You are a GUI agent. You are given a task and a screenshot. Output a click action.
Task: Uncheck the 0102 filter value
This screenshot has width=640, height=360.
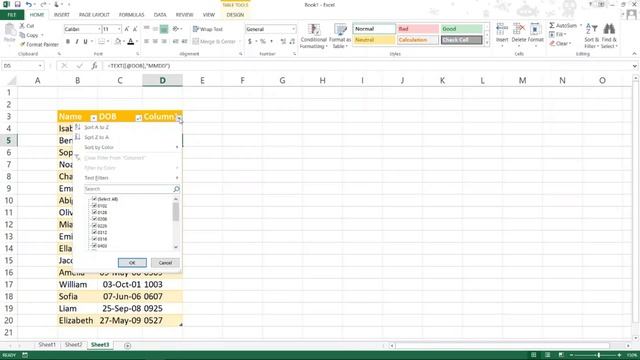coord(94,206)
